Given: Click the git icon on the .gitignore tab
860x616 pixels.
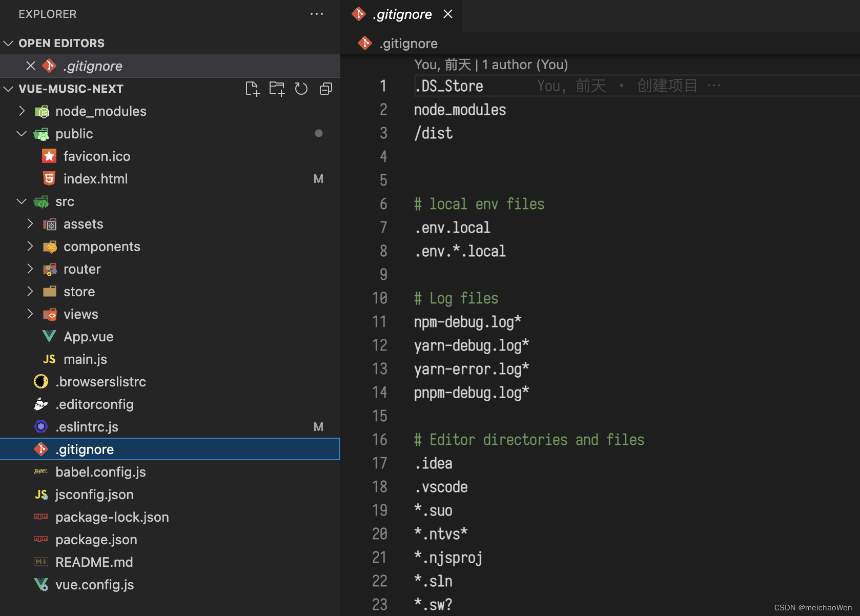Looking at the screenshot, I should click(x=359, y=14).
